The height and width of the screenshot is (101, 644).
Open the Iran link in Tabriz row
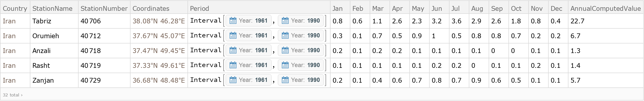(9, 21)
